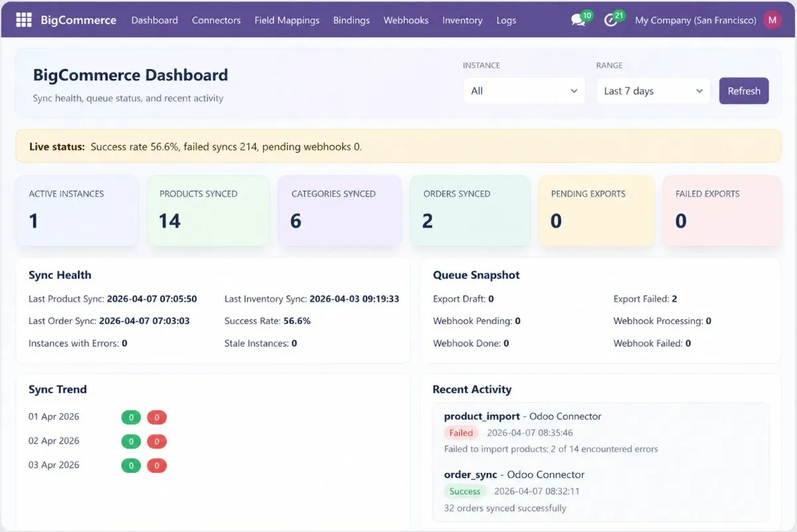Click the product import error message text
The height and width of the screenshot is (532, 797).
[551, 449]
